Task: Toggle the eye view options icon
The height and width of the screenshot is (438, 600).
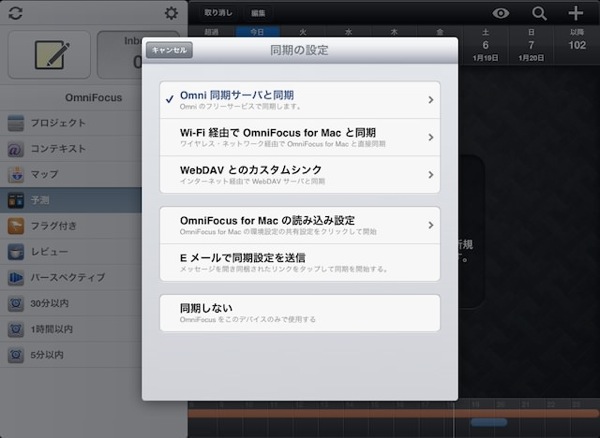Action: click(x=501, y=13)
